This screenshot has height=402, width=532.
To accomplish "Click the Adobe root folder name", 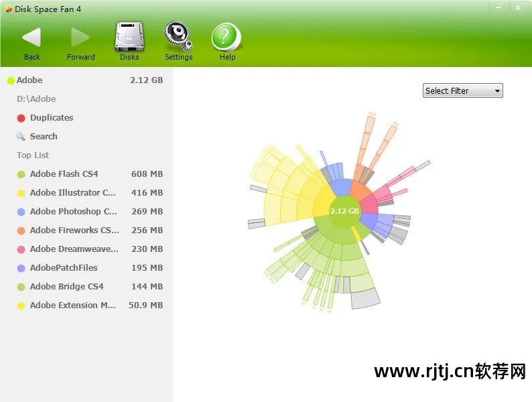I will (x=29, y=80).
